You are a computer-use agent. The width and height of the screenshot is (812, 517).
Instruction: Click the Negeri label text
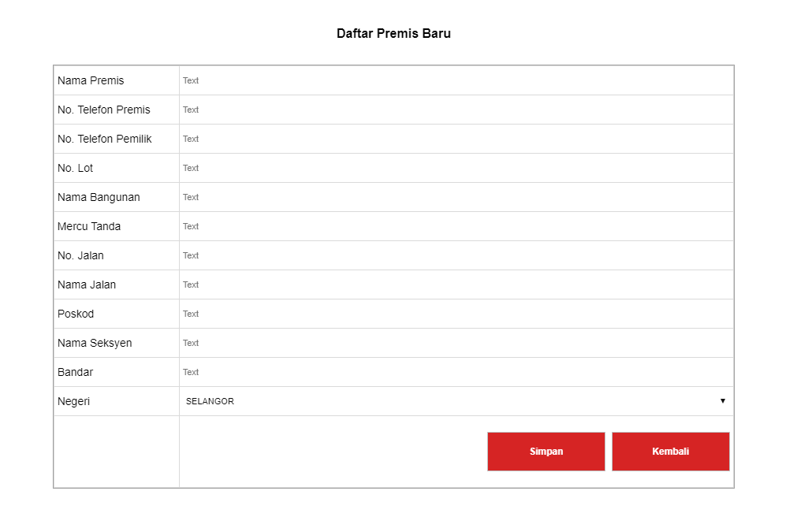pyautogui.click(x=73, y=402)
